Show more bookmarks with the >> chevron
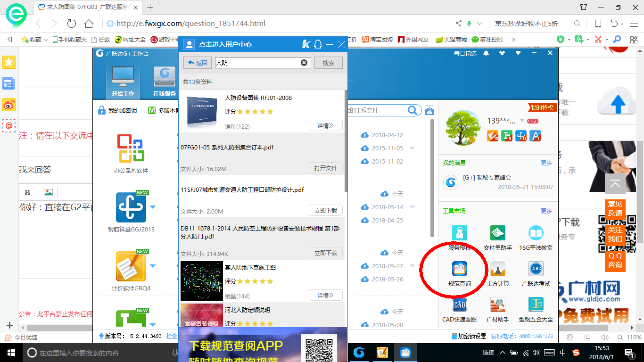644x362 pixels. (513, 40)
